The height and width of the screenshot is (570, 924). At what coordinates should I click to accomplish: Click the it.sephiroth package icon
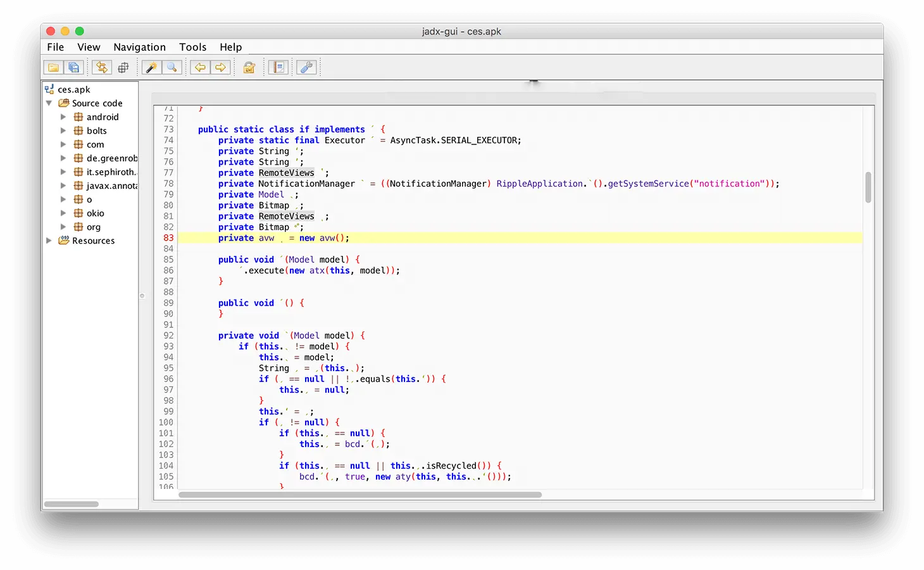pos(78,172)
